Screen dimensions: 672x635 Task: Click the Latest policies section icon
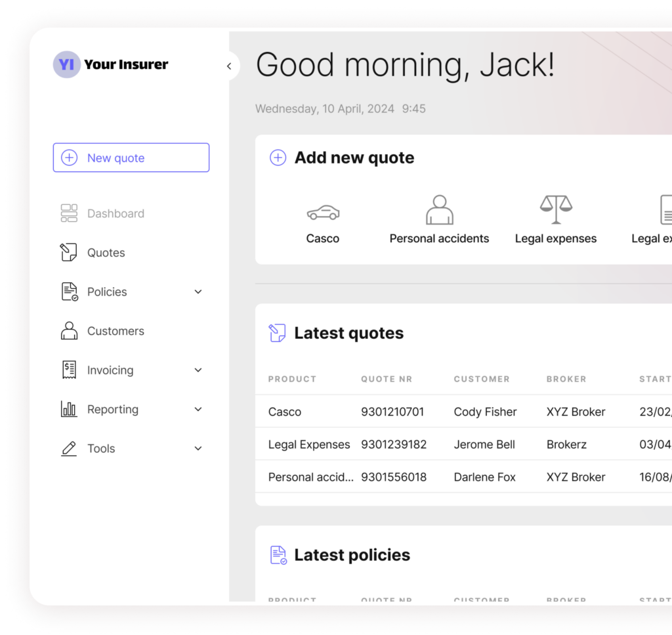tap(278, 555)
